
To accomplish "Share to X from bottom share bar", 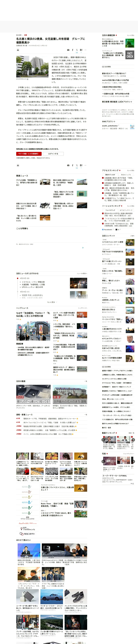I will [77, 165].
